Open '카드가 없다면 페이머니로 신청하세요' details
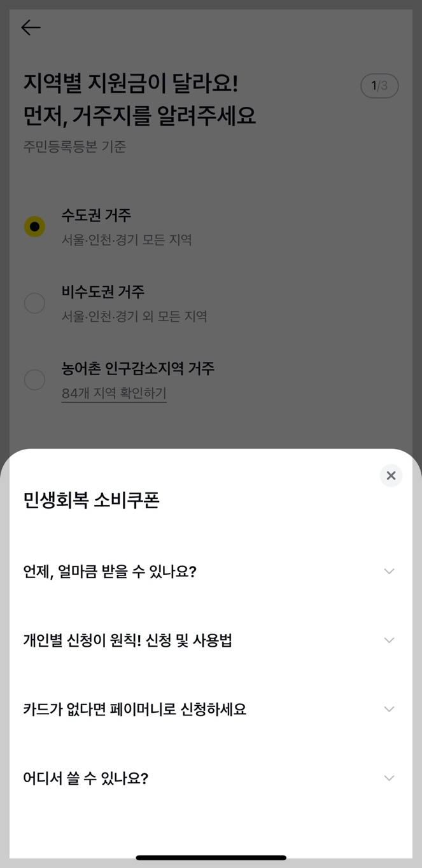This screenshot has width=422, height=868. point(210,709)
